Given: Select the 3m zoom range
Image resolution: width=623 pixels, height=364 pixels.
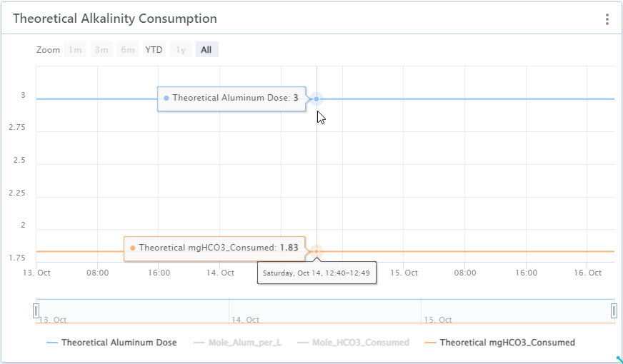Looking at the screenshot, I should pyautogui.click(x=101, y=50).
